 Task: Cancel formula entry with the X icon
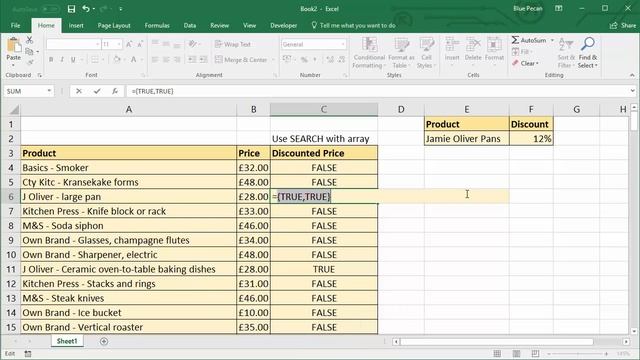(x=79, y=91)
